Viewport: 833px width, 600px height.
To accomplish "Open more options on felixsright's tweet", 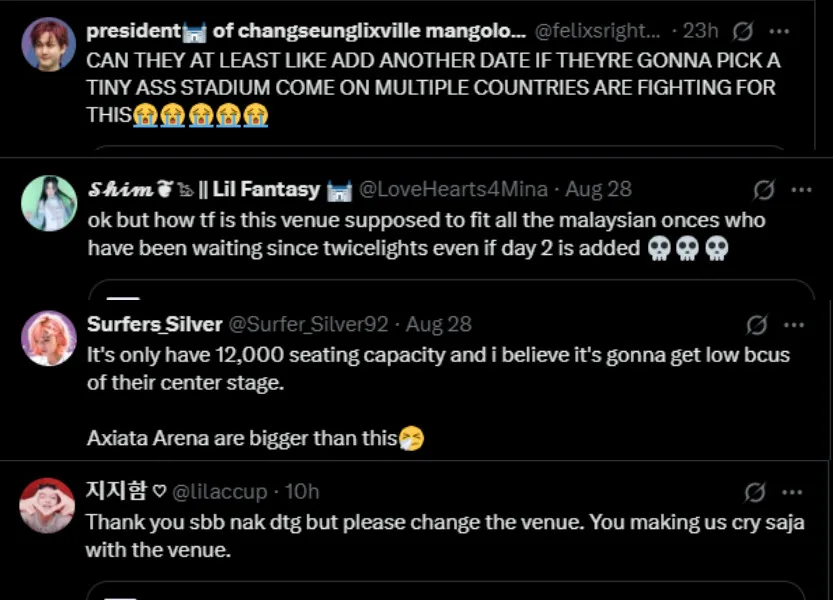I will coord(783,31).
